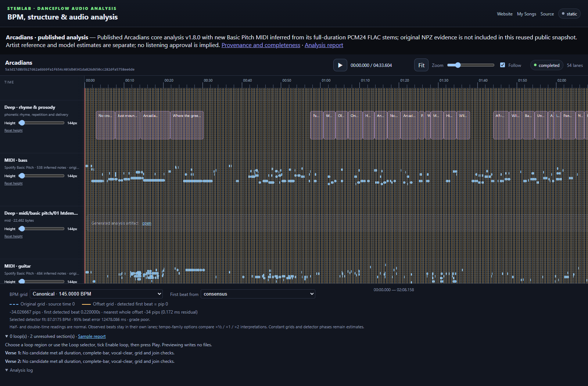The width and height of the screenshot is (588, 386).
Task: Adjust Deep midi/basic pitch height slider
Action: [x=41, y=229]
